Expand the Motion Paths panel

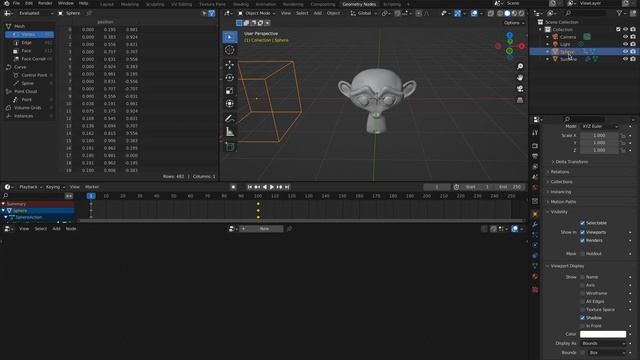coord(563,202)
